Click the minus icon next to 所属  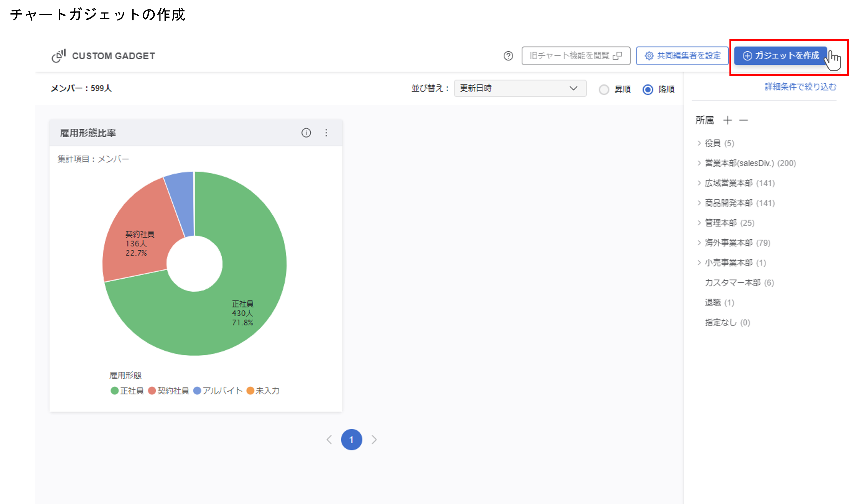pyautogui.click(x=743, y=120)
